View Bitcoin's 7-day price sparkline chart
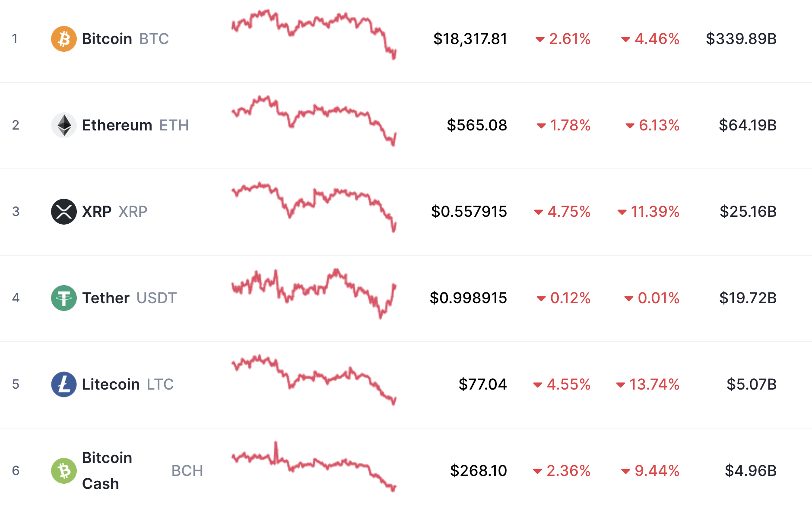Screen dimensions: 812x514 (314, 35)
